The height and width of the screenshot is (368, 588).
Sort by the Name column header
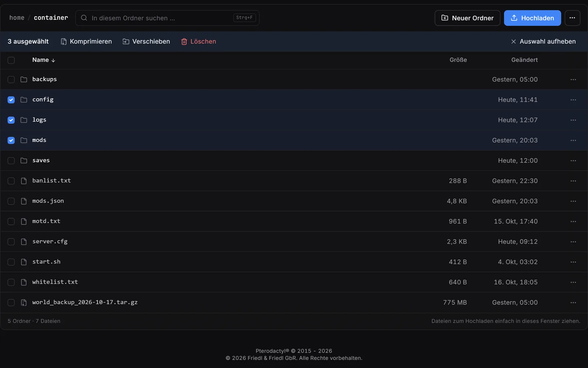coord(44,60)
